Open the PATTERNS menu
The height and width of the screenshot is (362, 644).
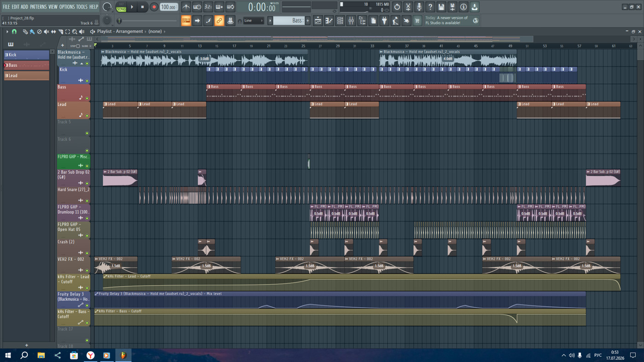pos(38,7)
